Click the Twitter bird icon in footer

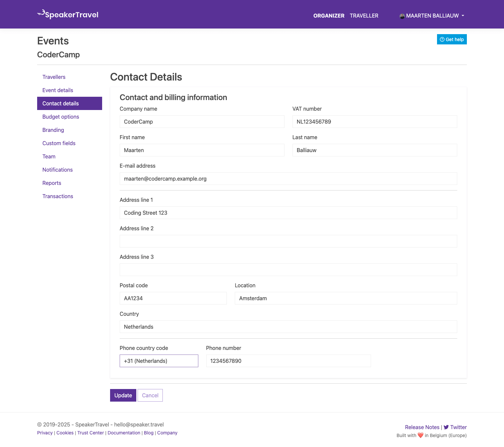(x=446, y=427)
